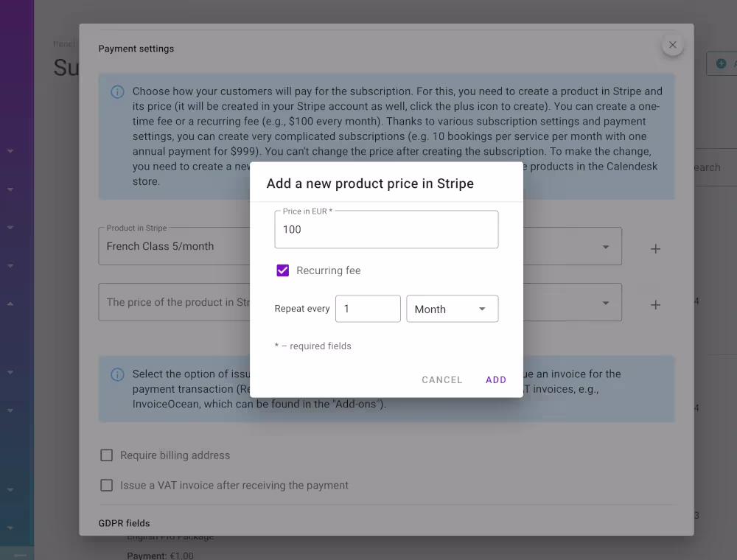Click the Price in EUR input field
Viewport: 737px width, 560px height.
tap(386, 229)
